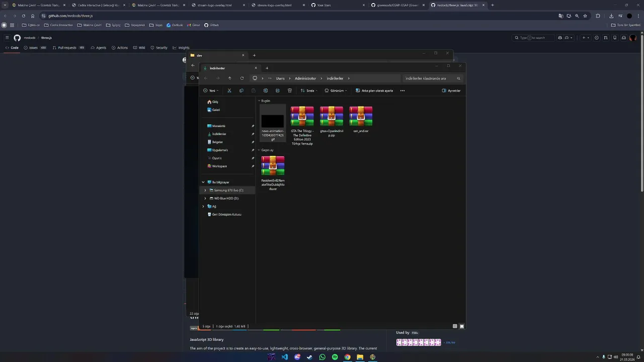
Task: Switch to the Cedra Interactive browser tab
Action: [x=98, y=5]
